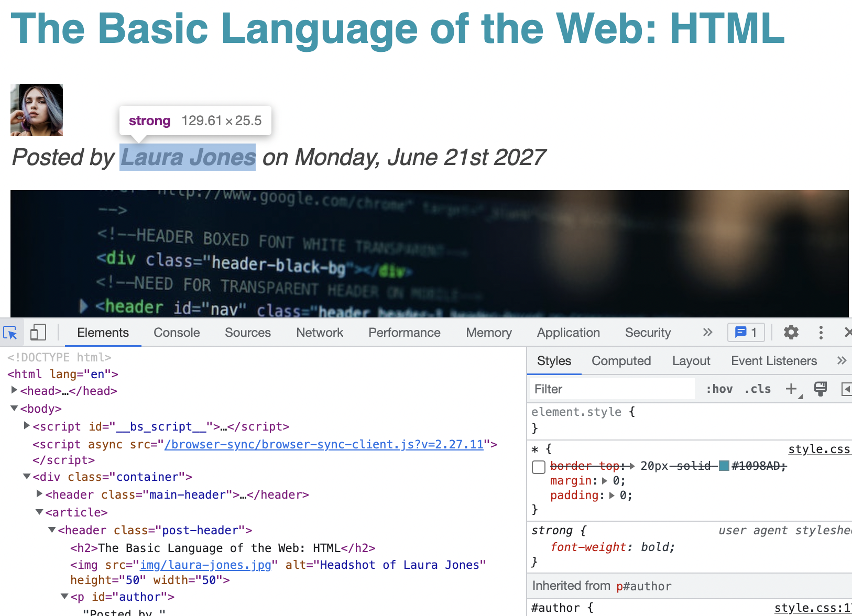Image resolution: width=852 pixels, height=616 pixels.
Task: Show more DevTools panel tabs chevron
Action: (x=707, y=332)
